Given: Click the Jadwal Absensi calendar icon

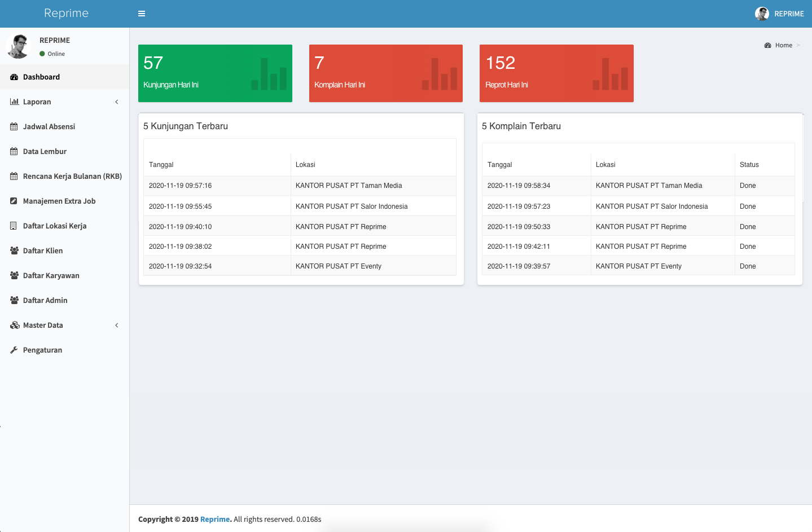Looking at the screenshot, I should tap(14, 127).
